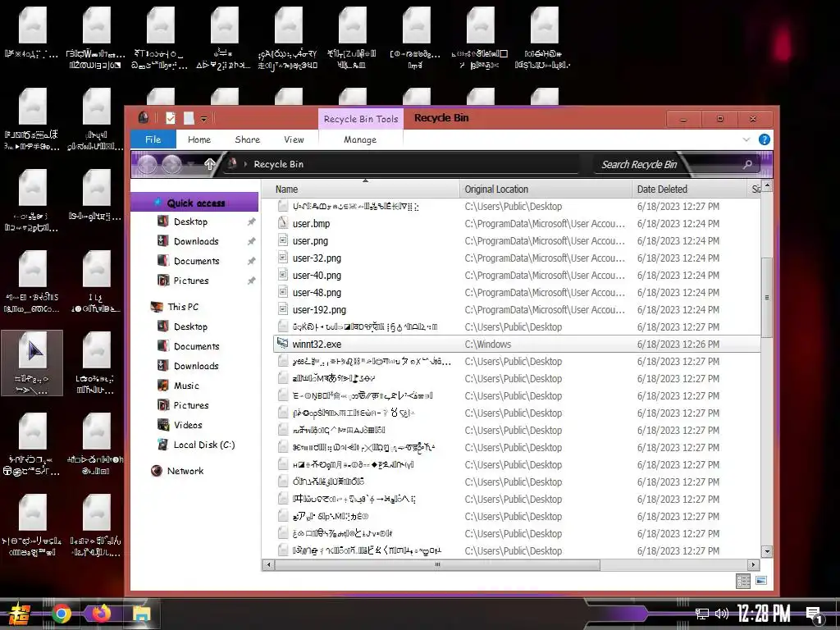Launch Google Chrome from taskbar
The image size is (840, 630).
(62, 614)
